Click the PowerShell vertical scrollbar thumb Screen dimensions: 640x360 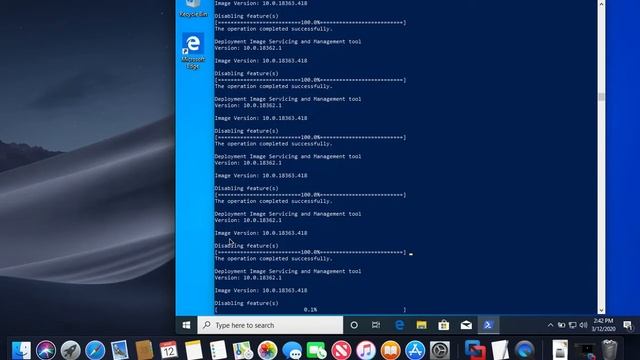601,97
